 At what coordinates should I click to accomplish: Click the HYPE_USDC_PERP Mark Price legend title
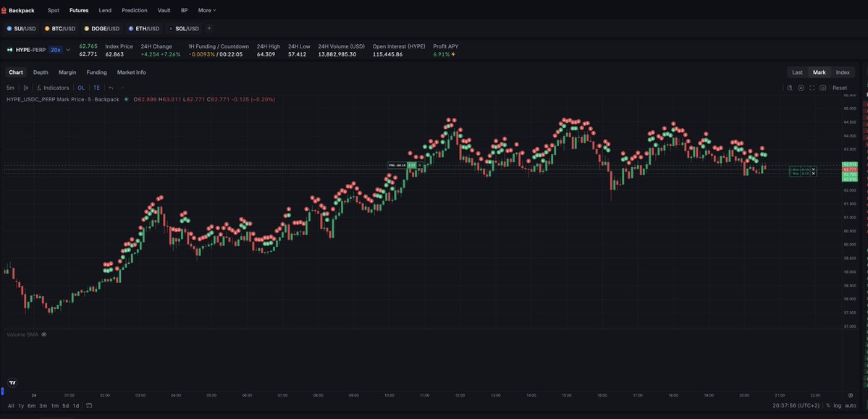tap(62, 99)
